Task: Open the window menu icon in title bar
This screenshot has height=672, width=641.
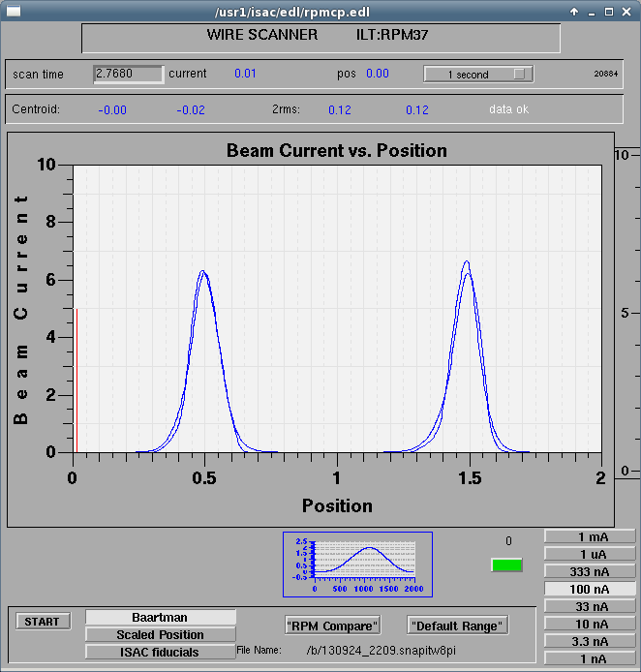Action: (x=12, y=12)
